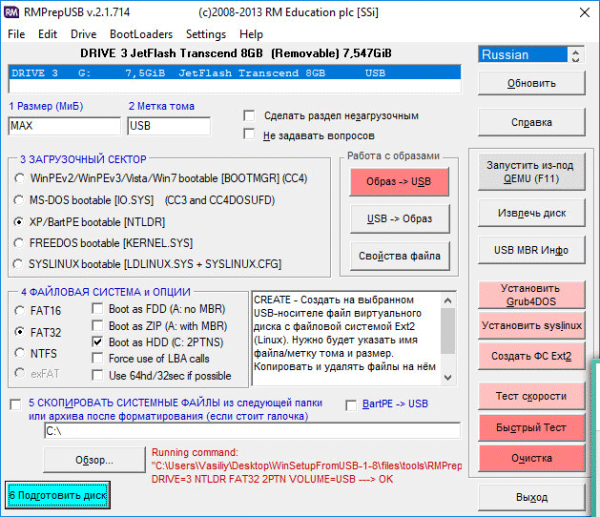Click the description box scrollbar thumb
The image size is (600, 517).
tap(448, 331)
